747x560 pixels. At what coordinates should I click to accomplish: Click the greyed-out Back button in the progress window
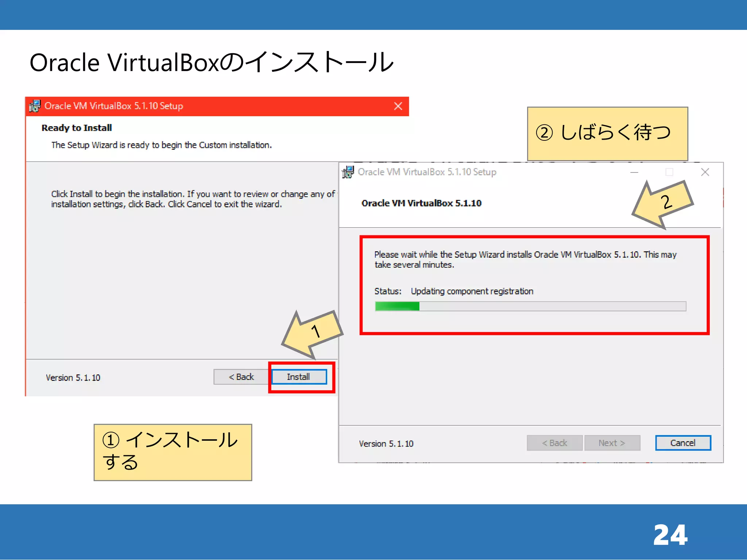pyautogui.click(x=554, y=443)
